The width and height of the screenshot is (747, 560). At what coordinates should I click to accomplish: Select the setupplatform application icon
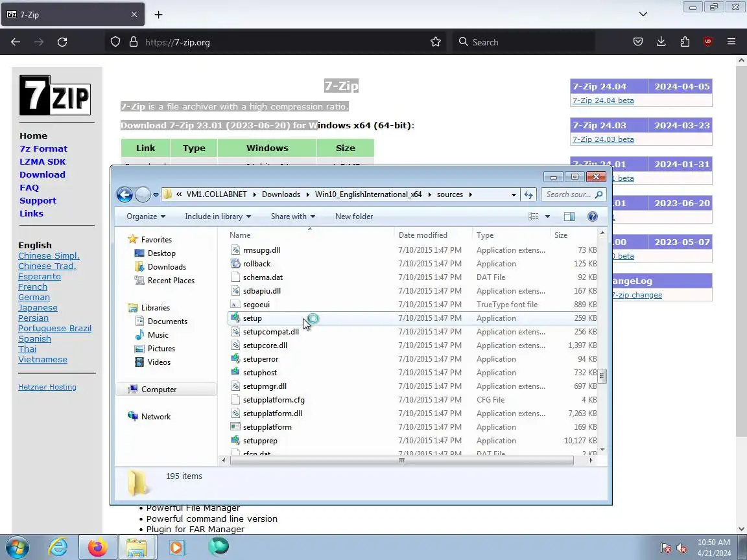(x=235, y=426)
